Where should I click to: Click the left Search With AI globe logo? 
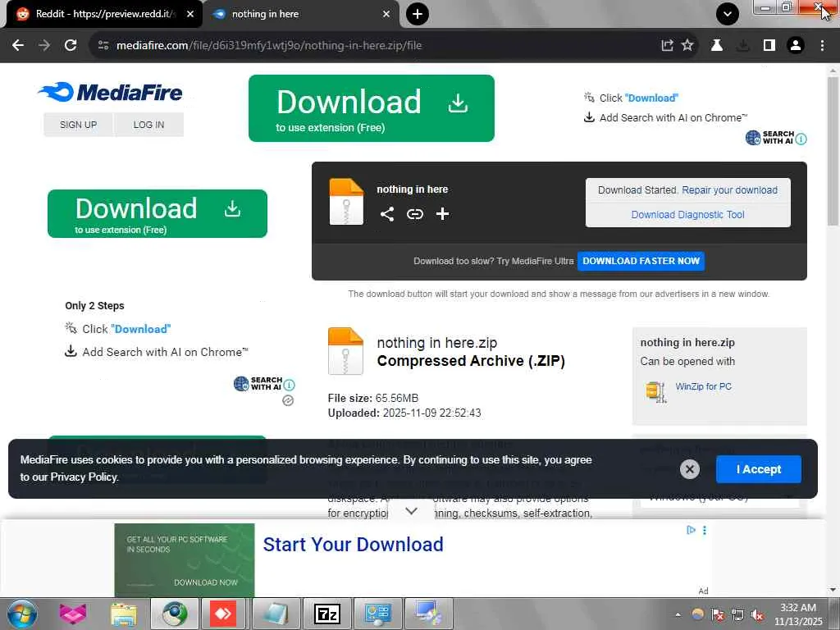241,384
